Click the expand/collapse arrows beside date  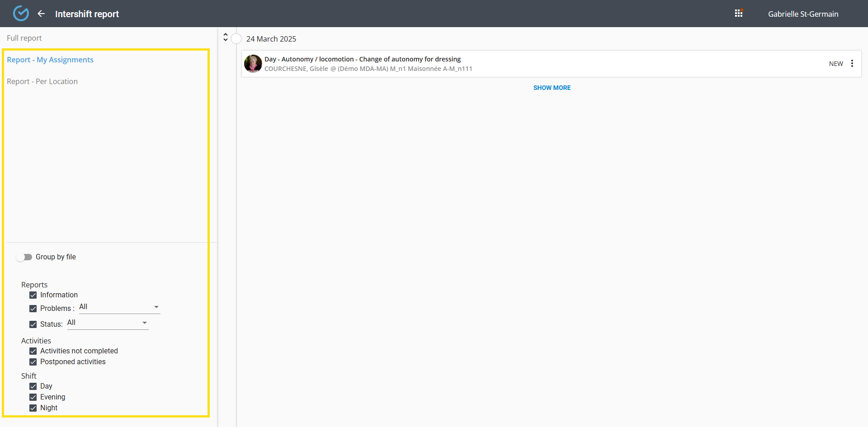[x=226, y=37]
